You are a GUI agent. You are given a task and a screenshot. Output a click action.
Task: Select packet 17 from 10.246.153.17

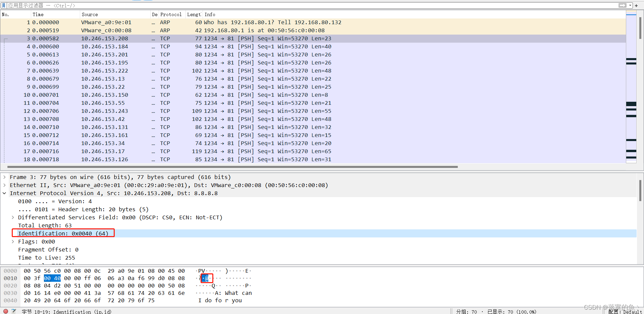pyautogui.click(x=313, y=151)
